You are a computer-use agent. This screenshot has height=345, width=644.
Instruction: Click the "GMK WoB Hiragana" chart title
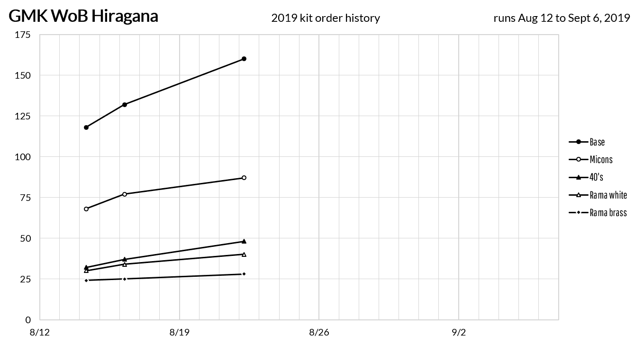click(83, 17)
